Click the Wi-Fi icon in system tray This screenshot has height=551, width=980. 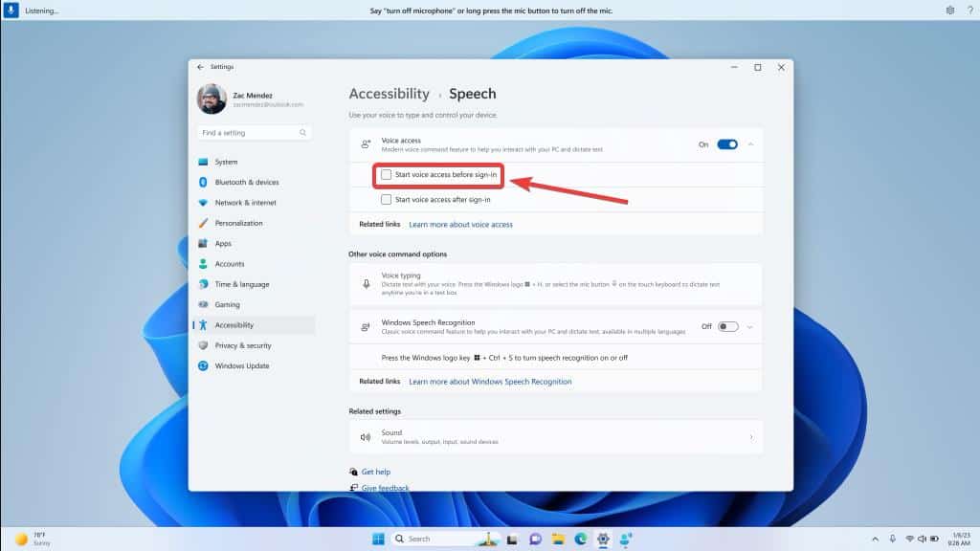click(x=910, y=540)
